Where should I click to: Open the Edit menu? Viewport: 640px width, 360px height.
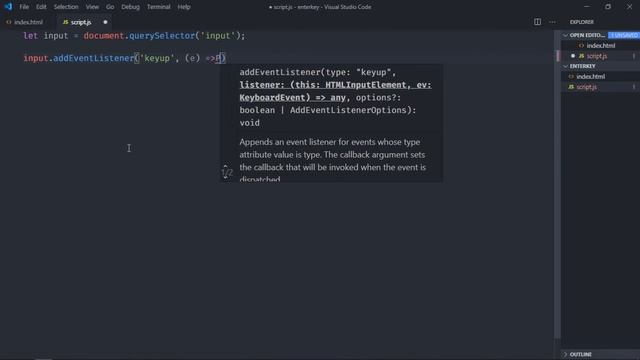pos(41,7)
